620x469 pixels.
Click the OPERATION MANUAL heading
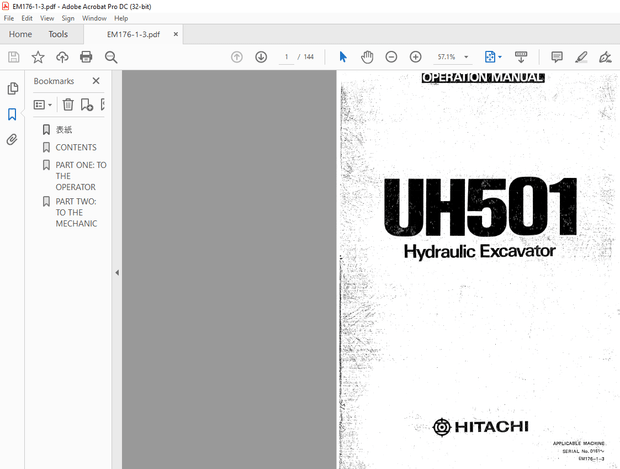click(x=483, y=78)
